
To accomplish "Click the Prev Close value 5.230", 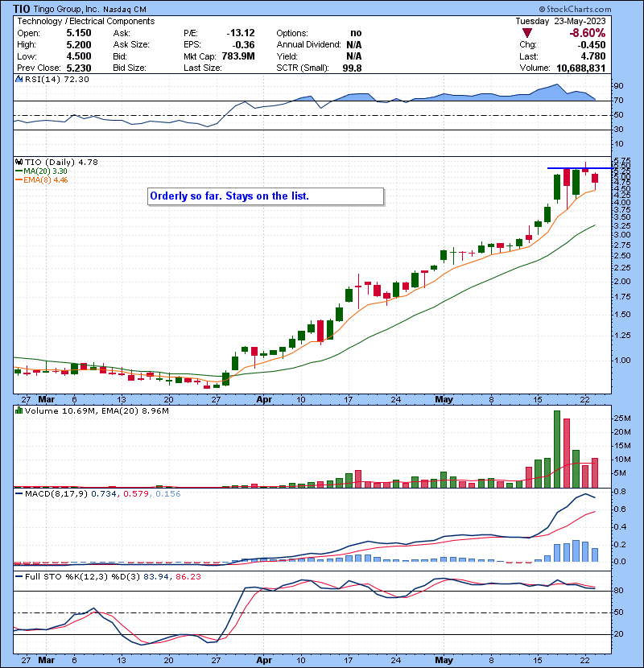I will (x=79, y=68).
